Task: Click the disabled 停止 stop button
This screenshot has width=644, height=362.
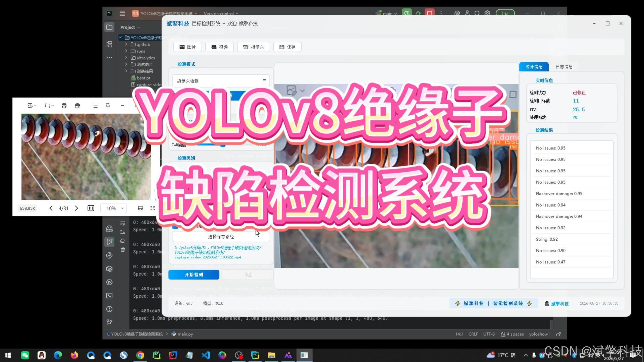Action: pyautogui.click(x=248, y=275)
